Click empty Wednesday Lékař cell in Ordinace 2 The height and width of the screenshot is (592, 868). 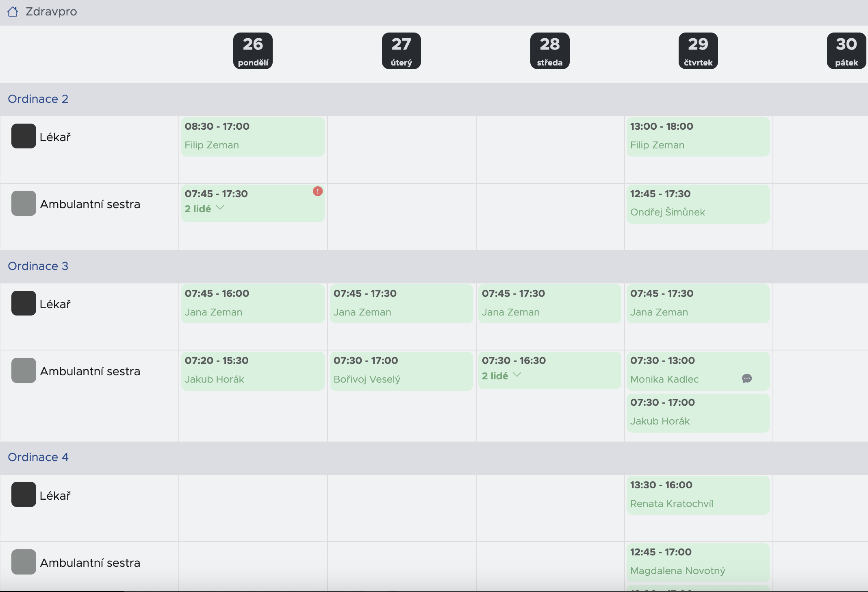coord(550,150)
